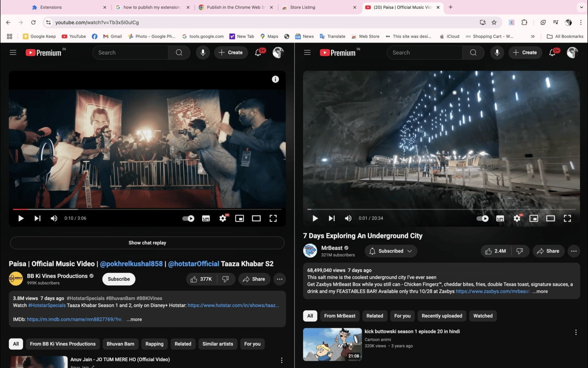Skip to next video in Paisa player
This screenshot has height=368, width=588.
click(37, 218)
